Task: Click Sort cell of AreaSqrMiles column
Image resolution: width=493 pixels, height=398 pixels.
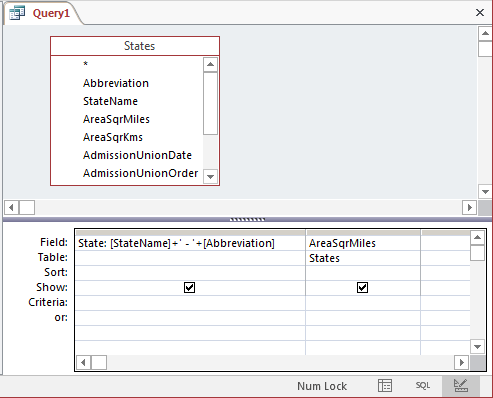Action: click(x=363, y=273)
